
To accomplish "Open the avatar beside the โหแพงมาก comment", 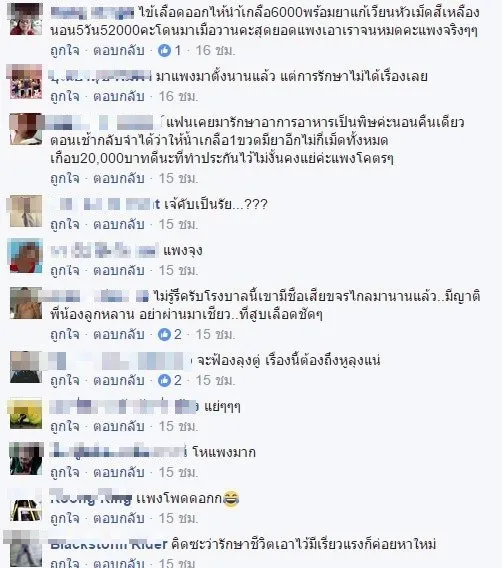I will pyautogui.click(x=26, y=459).
